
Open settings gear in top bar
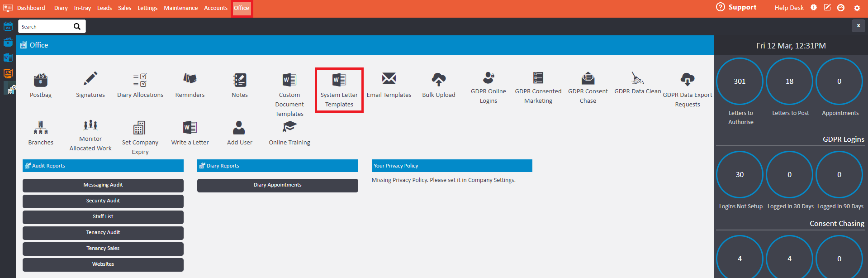[x=857, y=8]
